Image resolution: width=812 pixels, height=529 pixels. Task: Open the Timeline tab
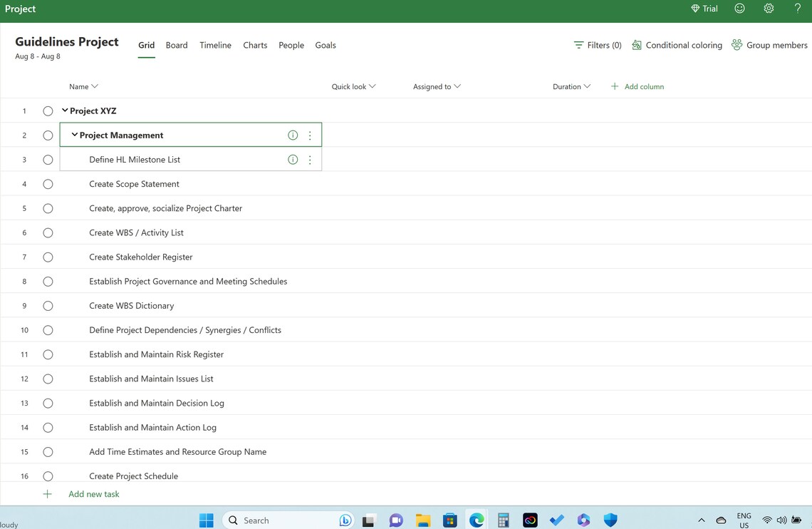215,44
